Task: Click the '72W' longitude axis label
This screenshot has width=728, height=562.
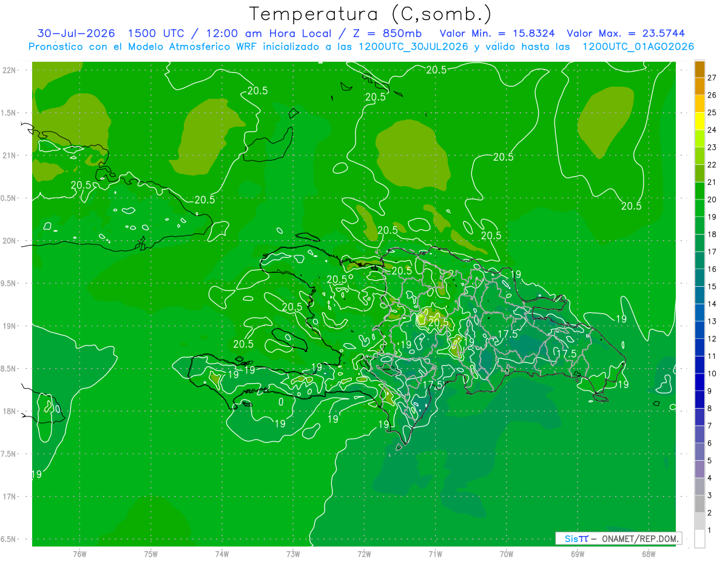Action: pos(364,554)
